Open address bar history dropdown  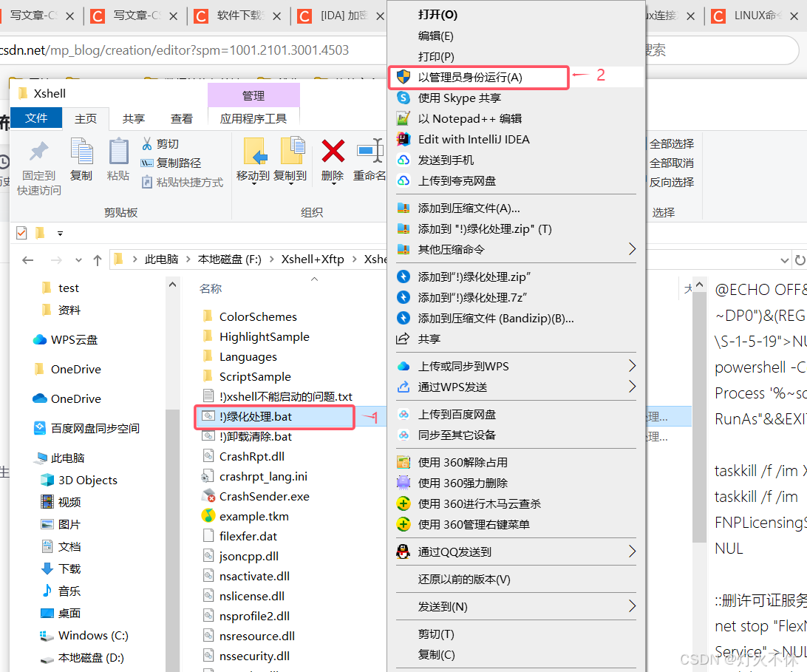pyautogui.click(x=785, y=260)
